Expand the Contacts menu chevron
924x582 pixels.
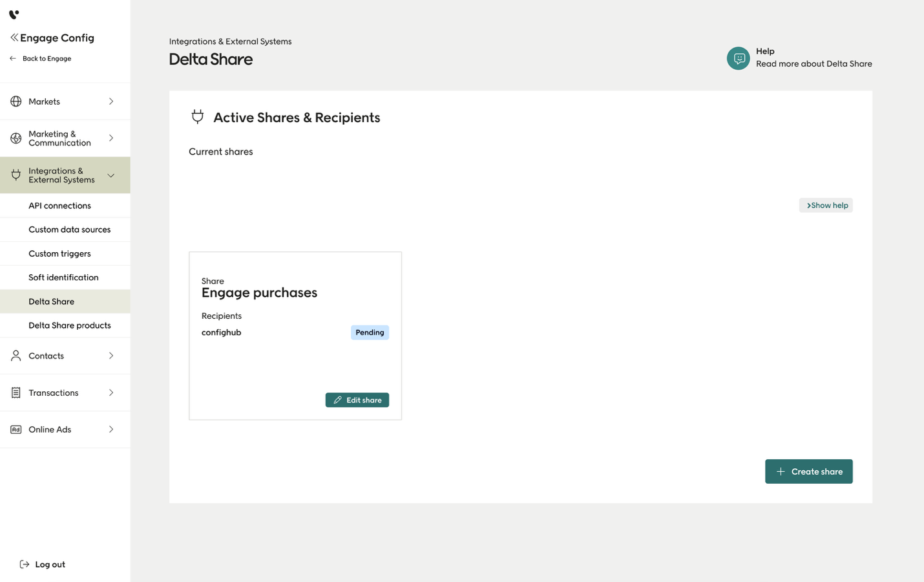pyautogui.click(x=111, y=356)
